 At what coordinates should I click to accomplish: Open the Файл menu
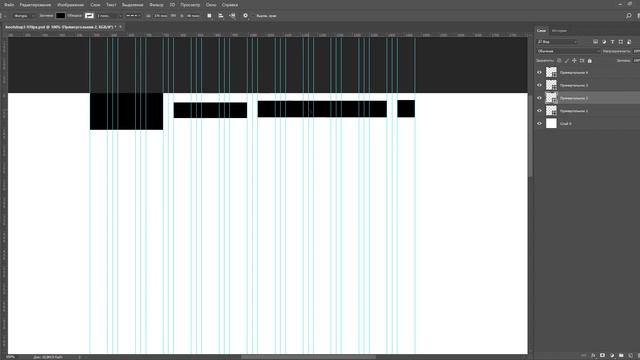click(9, 5)
